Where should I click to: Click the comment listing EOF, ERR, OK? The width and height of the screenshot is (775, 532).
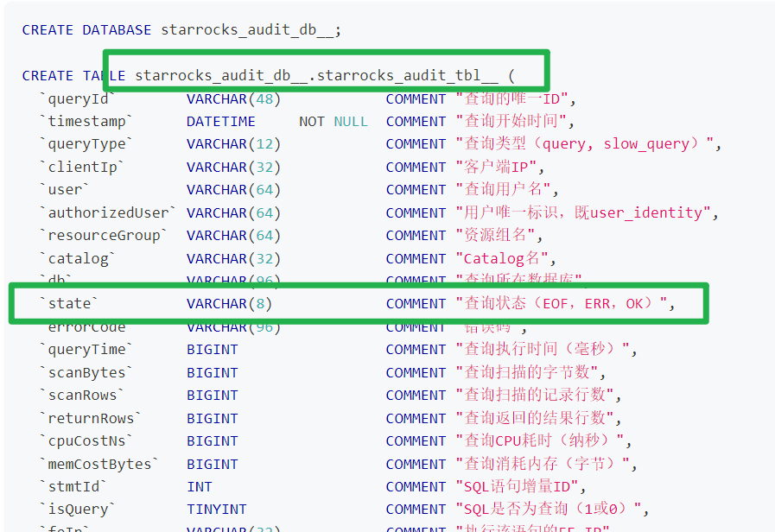(x=563, y=303)
